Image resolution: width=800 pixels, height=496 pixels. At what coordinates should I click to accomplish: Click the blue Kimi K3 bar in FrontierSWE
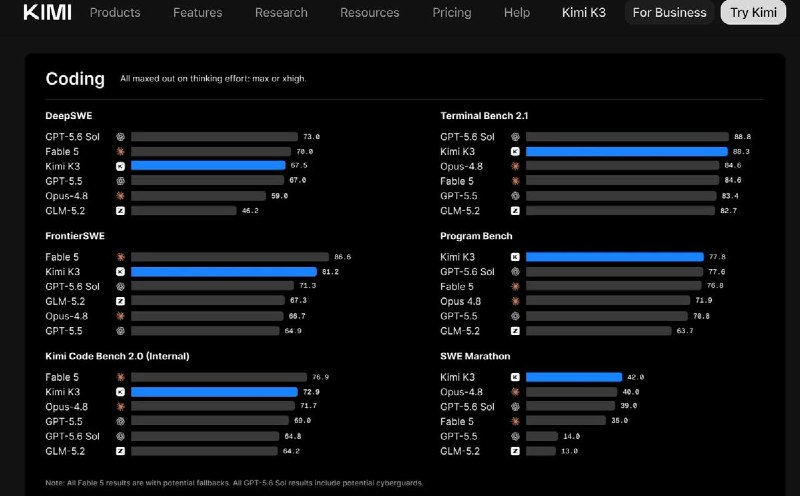click(224, 272)
